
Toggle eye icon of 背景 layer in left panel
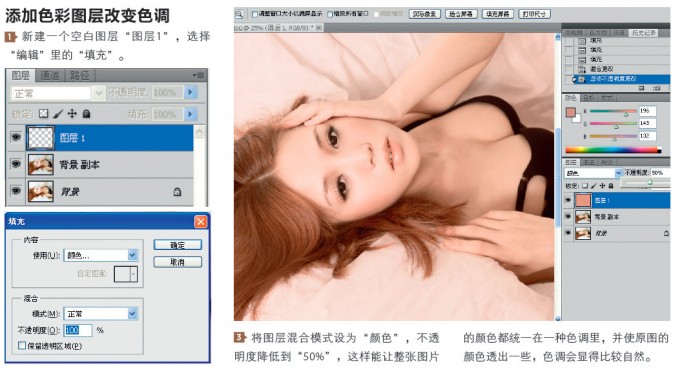coord(16,191)
